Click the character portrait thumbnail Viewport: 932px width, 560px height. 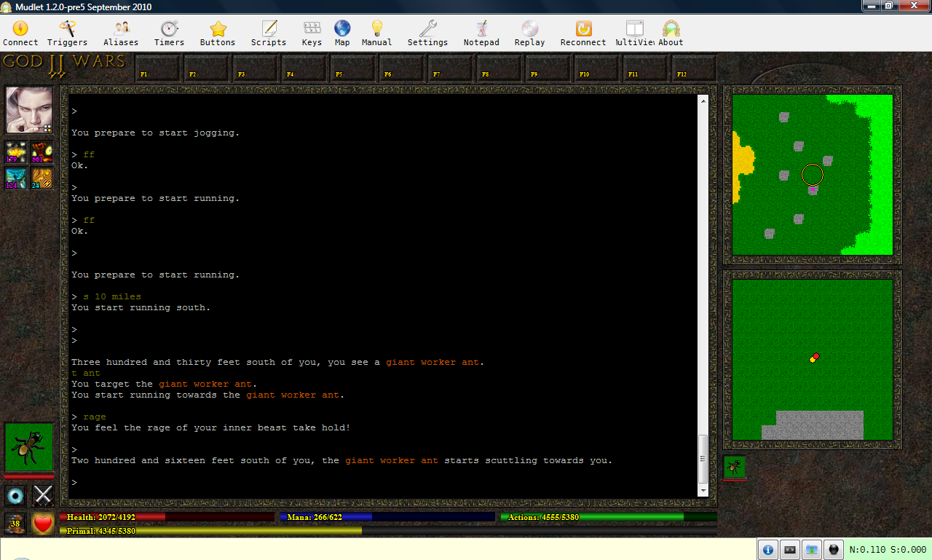tap(29, 110)
